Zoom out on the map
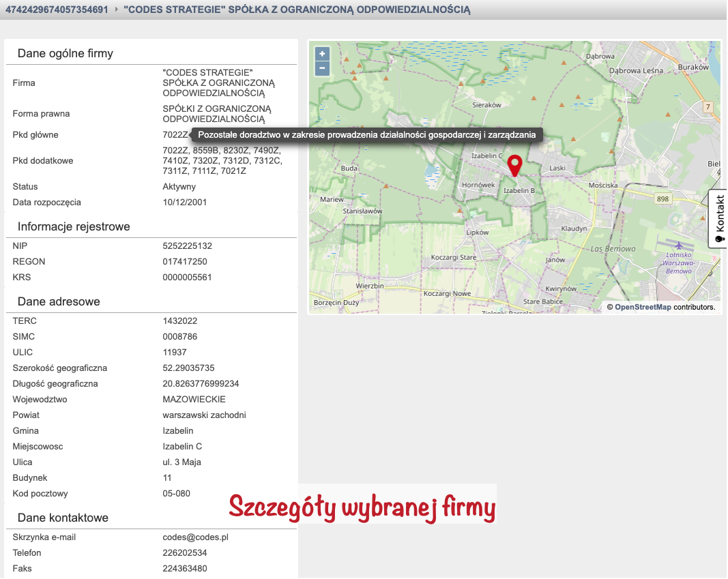The image size is (728, 579). 322,68
